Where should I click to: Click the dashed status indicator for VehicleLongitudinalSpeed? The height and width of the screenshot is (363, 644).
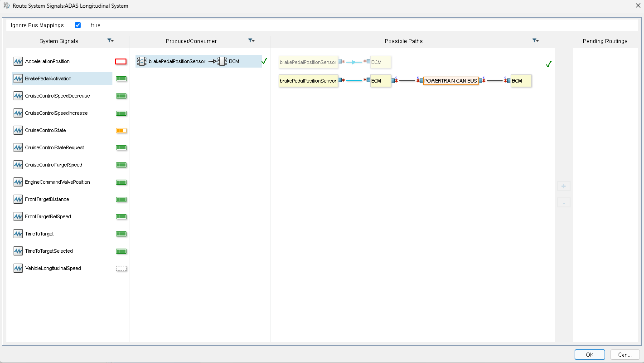click(121, 268)
